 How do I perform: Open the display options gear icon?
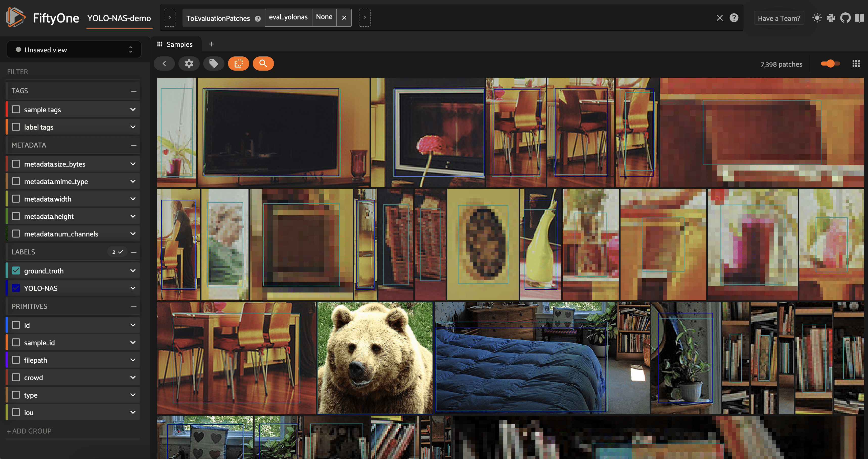click(x=189, y=64)
